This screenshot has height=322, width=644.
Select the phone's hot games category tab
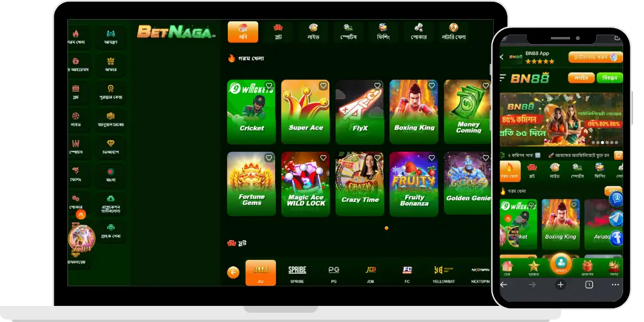(510, 171)
